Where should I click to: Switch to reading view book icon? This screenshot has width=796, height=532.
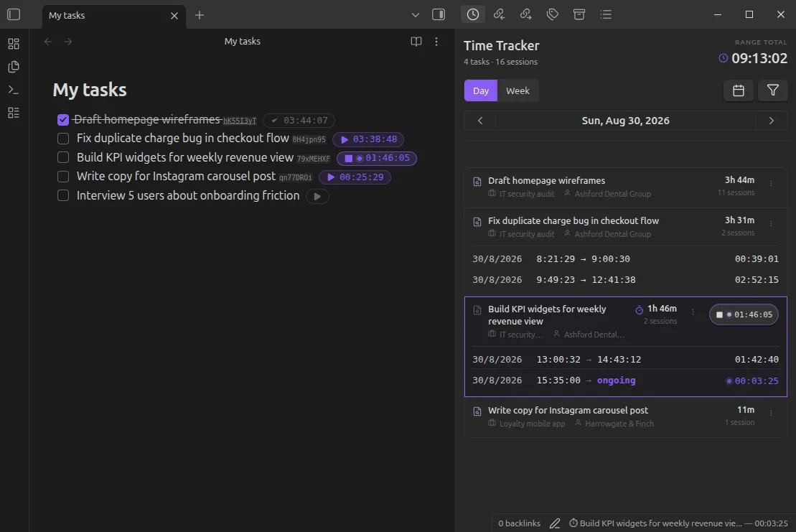click(x=416, y=42)
